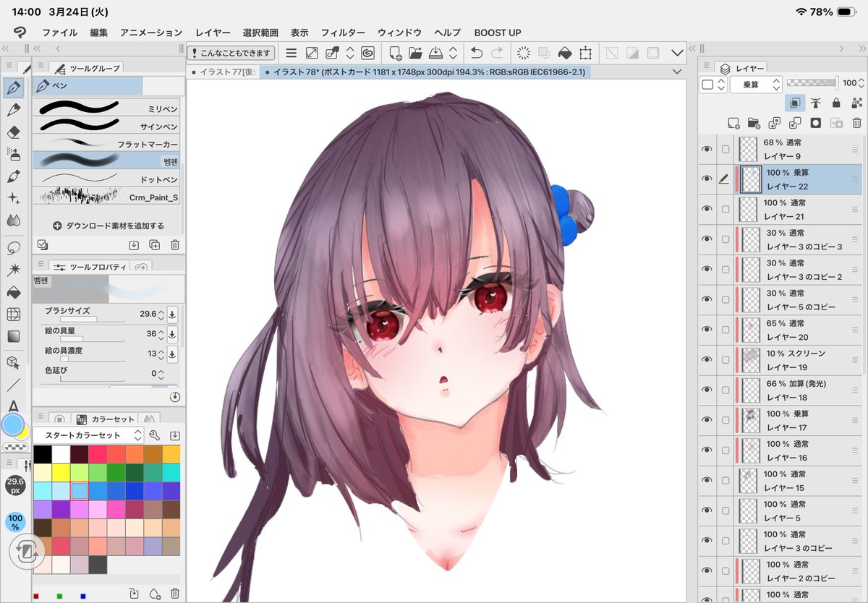Open the レイヤー menu in the menu bar
The image size is (868, 603).
[213, 33]
